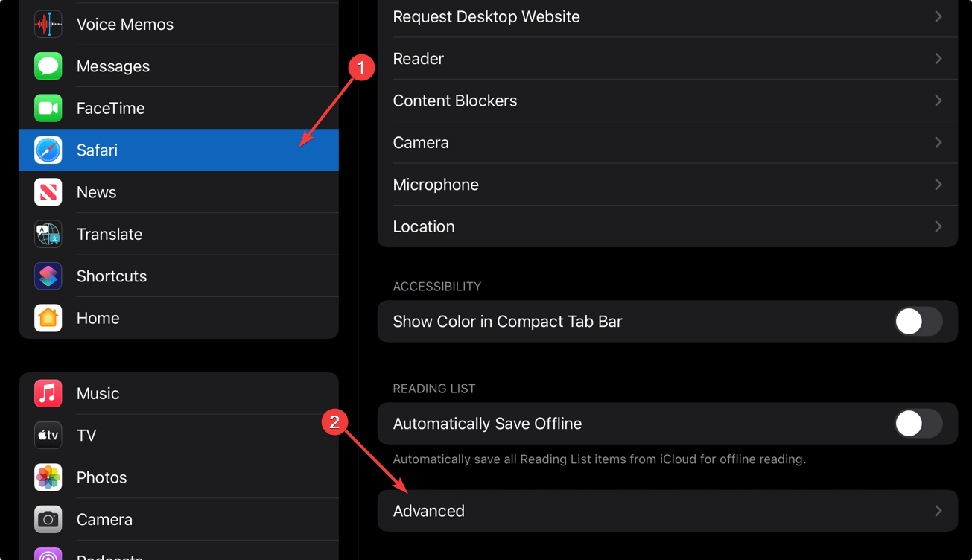Select TV label in the sidebar

(x=86, y=436)
